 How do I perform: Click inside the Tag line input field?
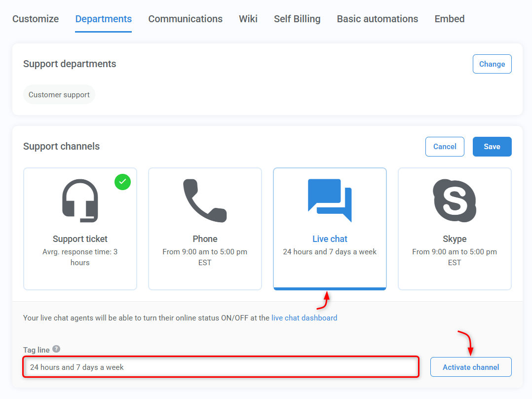[221, 367]
